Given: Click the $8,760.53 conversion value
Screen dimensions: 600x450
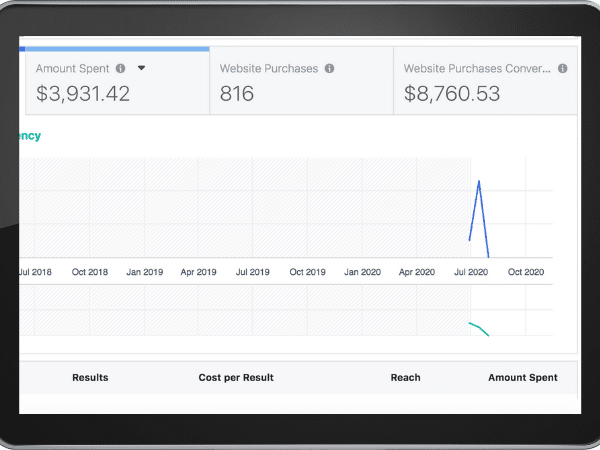Looking at the screenshot, I should pos(451,95).
